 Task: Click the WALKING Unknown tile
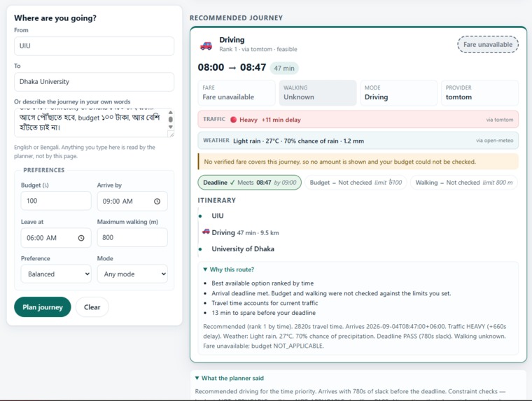(x=318, y=93)
